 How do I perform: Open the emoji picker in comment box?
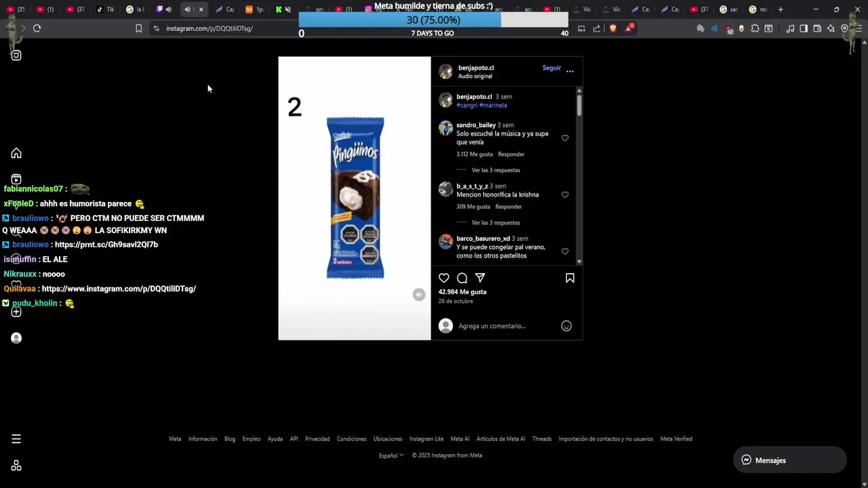(x=566, y=326)
